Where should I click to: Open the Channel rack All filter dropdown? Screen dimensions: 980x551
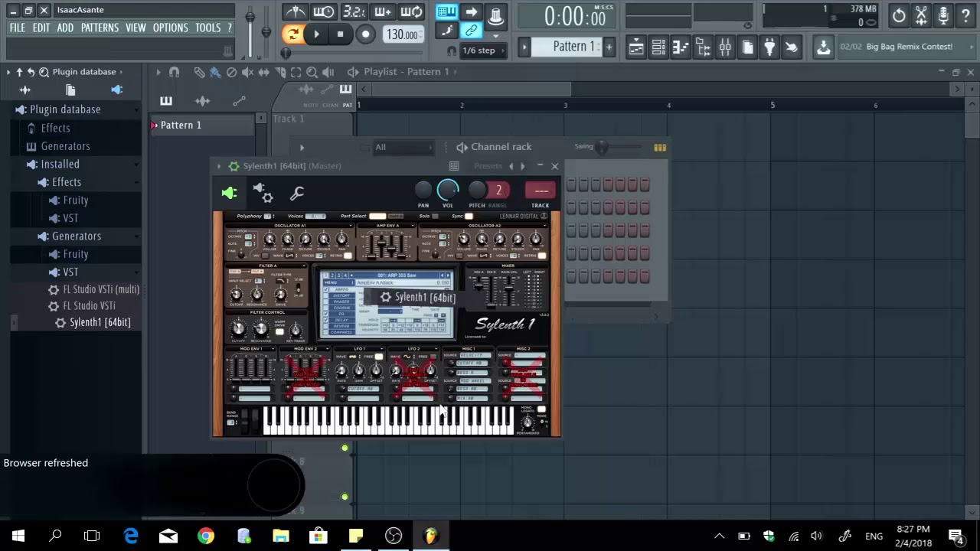click(403, 147)
